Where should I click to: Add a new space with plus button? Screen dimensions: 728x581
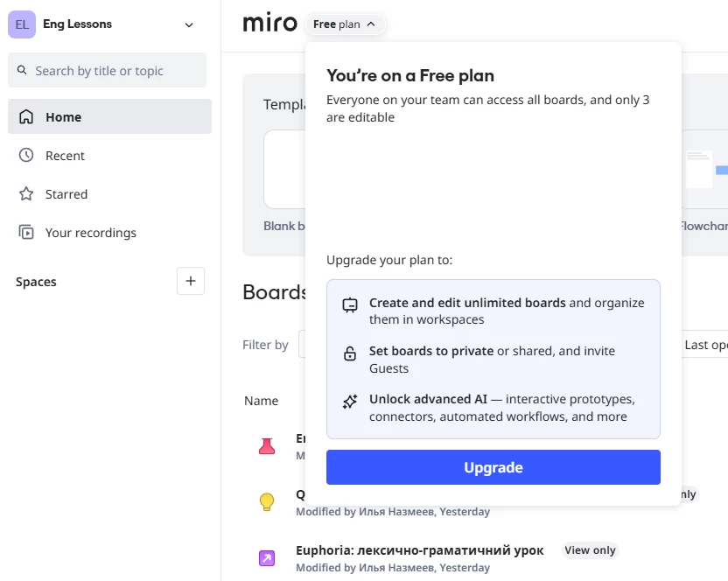(x=191, y=281)
